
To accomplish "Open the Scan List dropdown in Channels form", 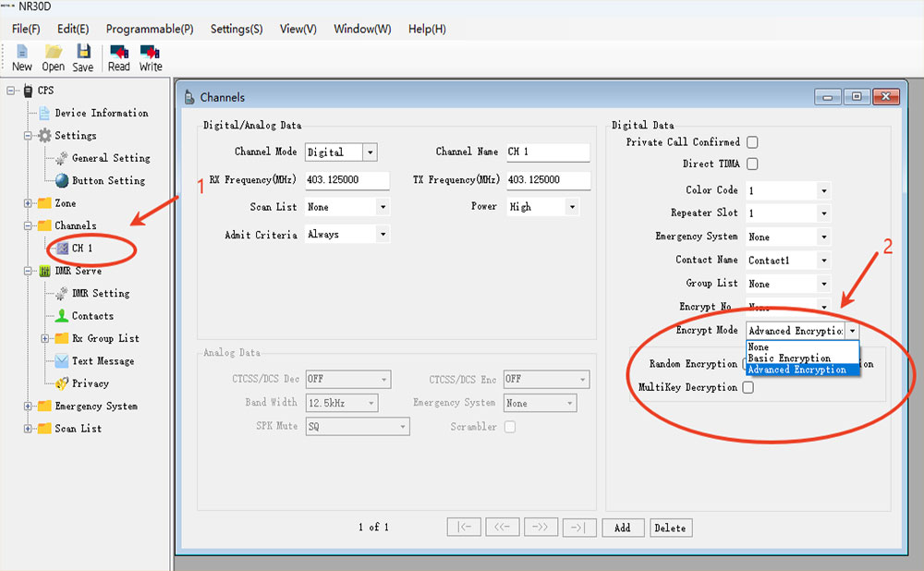I will 383,207.
